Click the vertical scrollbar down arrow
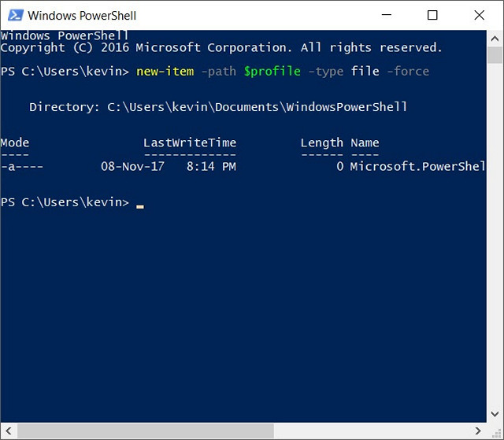 495,416
